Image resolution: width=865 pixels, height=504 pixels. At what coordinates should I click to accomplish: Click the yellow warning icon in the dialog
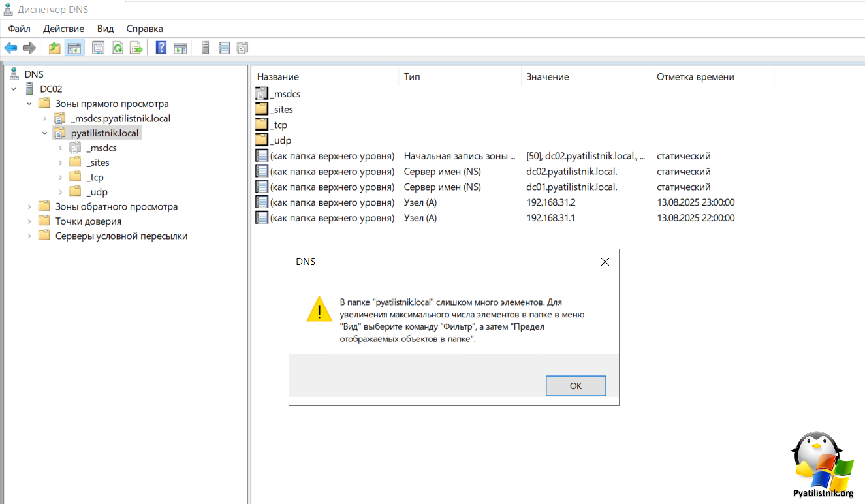pos(319,308)
